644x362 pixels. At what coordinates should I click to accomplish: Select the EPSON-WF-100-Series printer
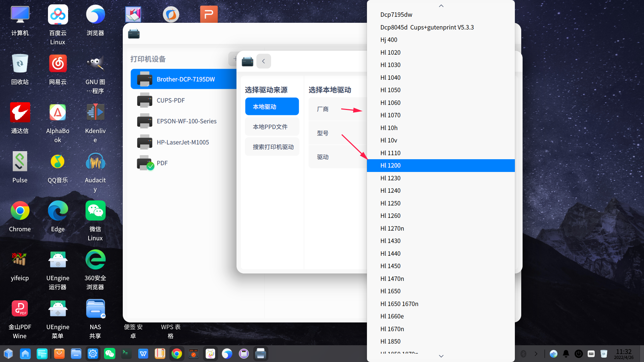point(186,121)
